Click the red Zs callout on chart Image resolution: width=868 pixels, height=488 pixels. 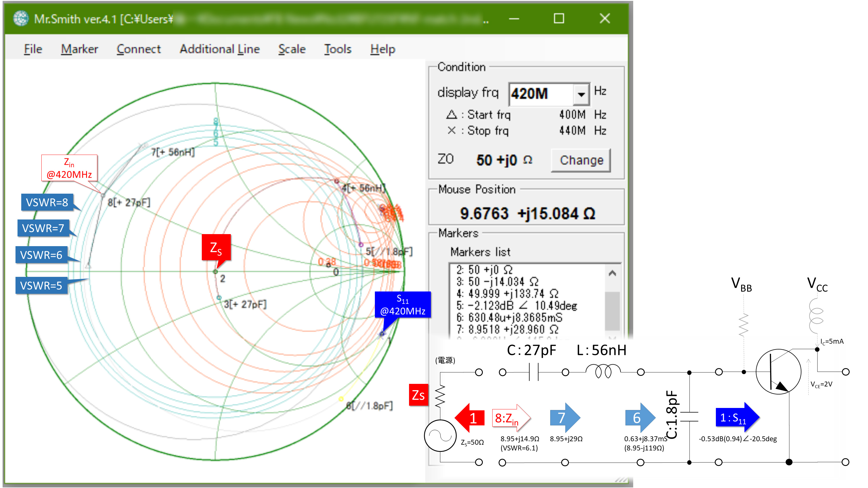pyautogui.click(x=216, y=248)
